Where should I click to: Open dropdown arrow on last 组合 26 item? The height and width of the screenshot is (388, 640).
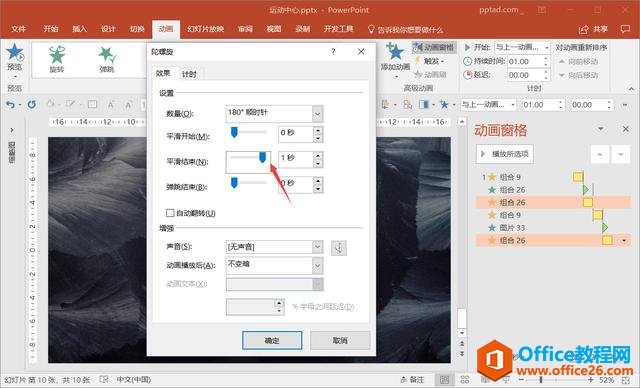coord(624,240)
